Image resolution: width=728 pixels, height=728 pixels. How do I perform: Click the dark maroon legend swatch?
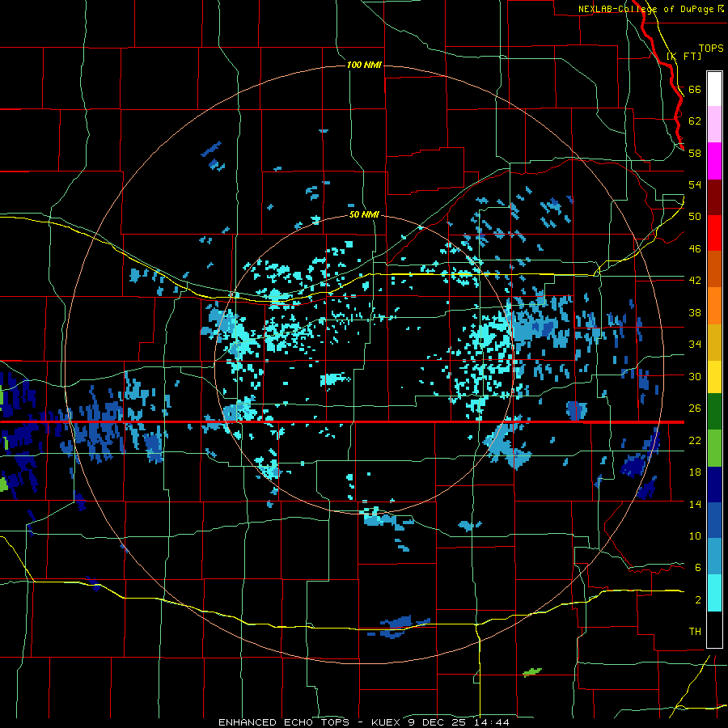click(x=714, y=197)
